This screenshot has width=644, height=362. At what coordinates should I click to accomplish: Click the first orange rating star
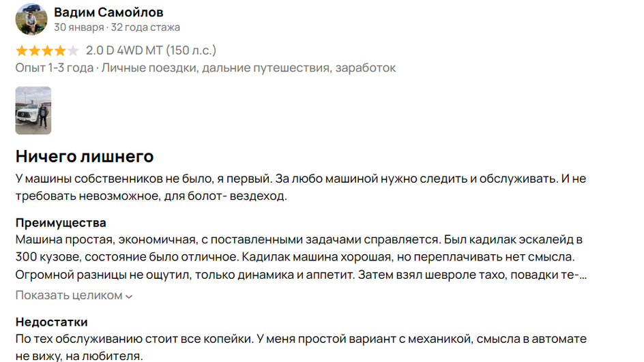[21, 50]
